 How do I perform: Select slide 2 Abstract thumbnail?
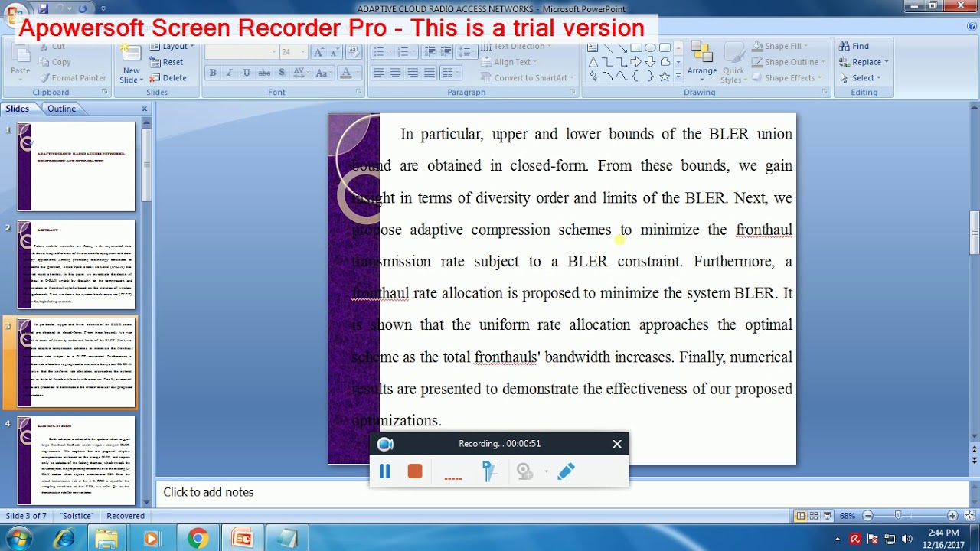(77, 265)
